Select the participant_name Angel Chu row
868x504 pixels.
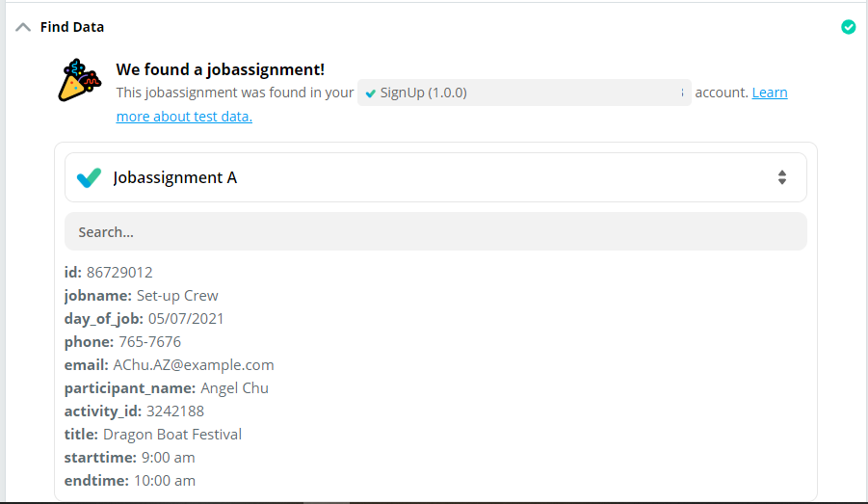click(166, 388)
